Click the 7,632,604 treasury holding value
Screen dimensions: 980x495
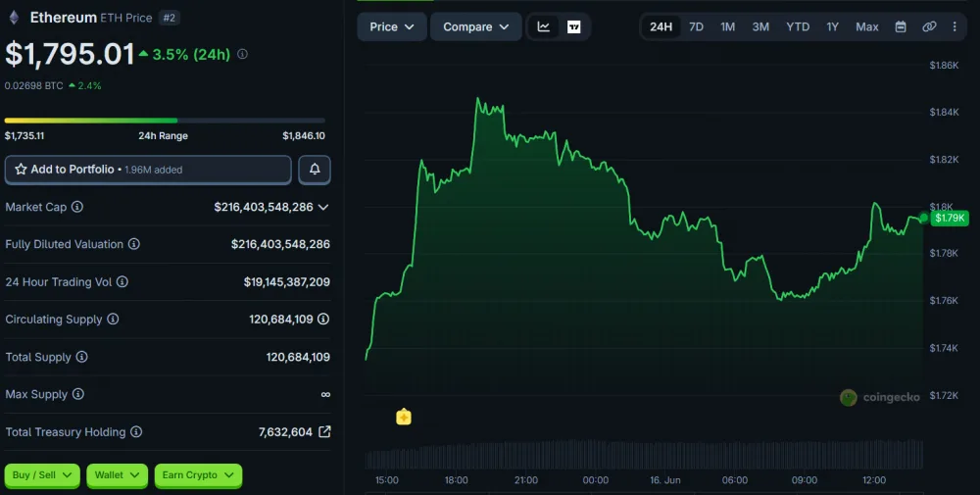click(285, 432)
